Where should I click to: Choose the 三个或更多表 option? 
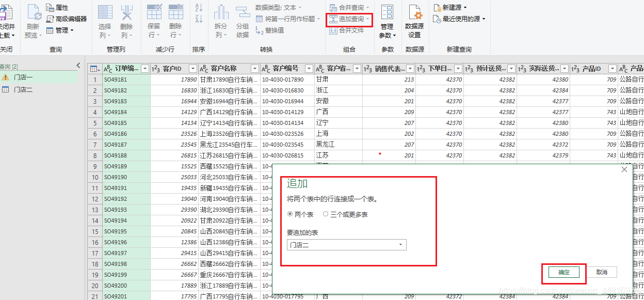click(x=326, y=213)
